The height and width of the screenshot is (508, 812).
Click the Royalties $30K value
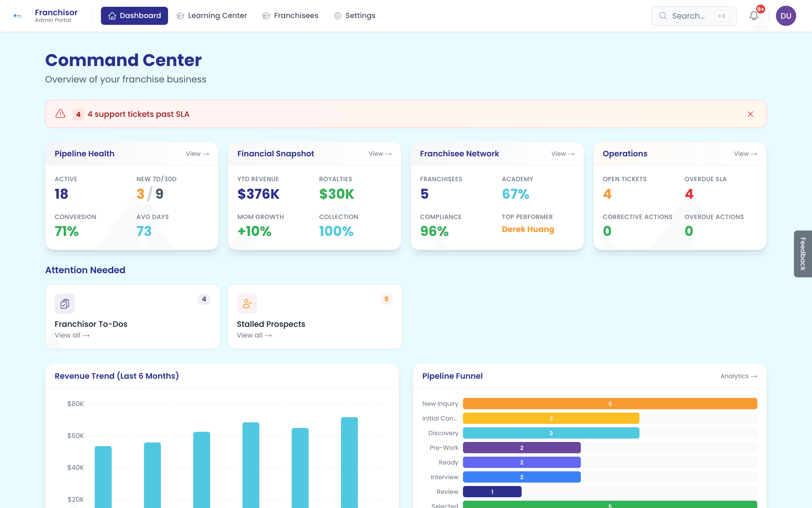337,194
